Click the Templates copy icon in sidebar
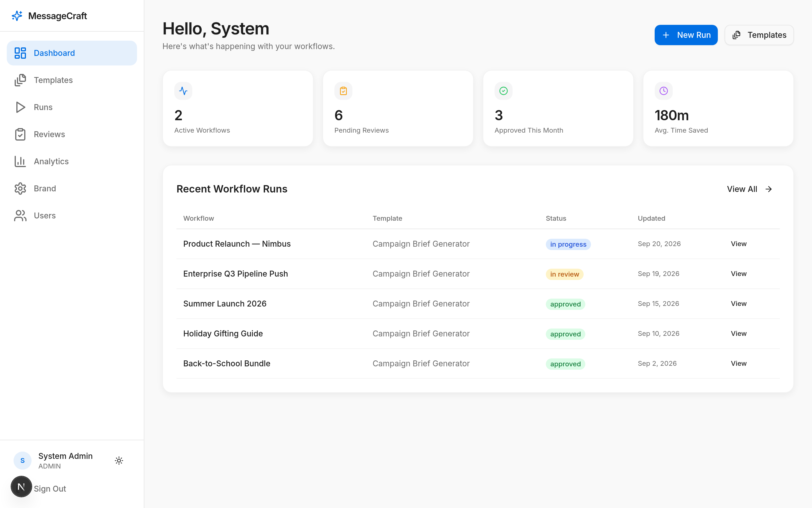The height and width of the screenshot is (508, 812). [x=20, y=80]
